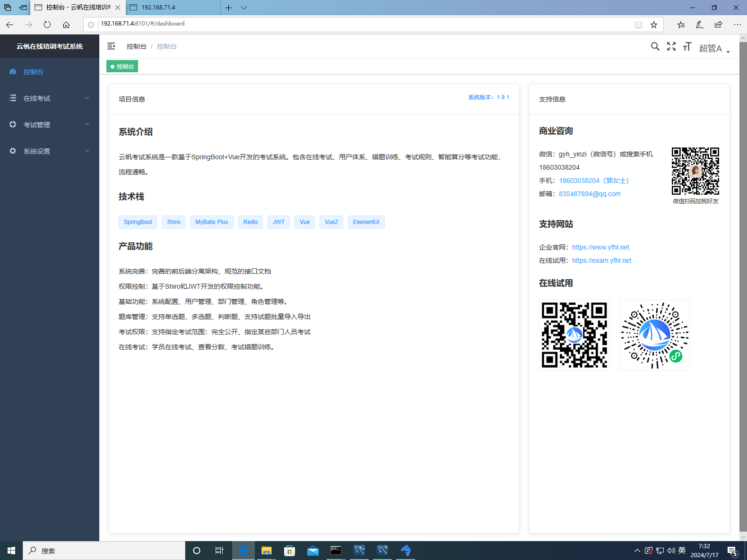Open the 超管A user dropdown

point(714,48)
